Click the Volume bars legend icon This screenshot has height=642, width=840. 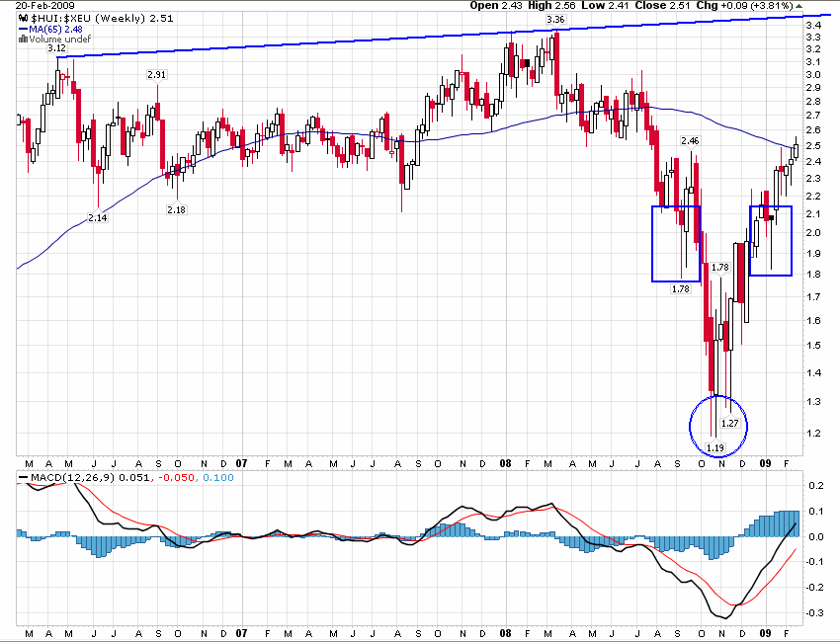tap(24, 40)
